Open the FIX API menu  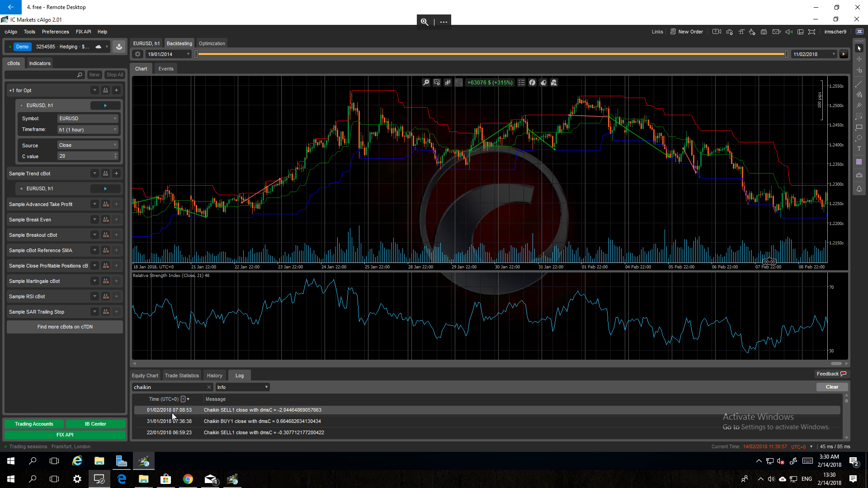tap(83, 32)
